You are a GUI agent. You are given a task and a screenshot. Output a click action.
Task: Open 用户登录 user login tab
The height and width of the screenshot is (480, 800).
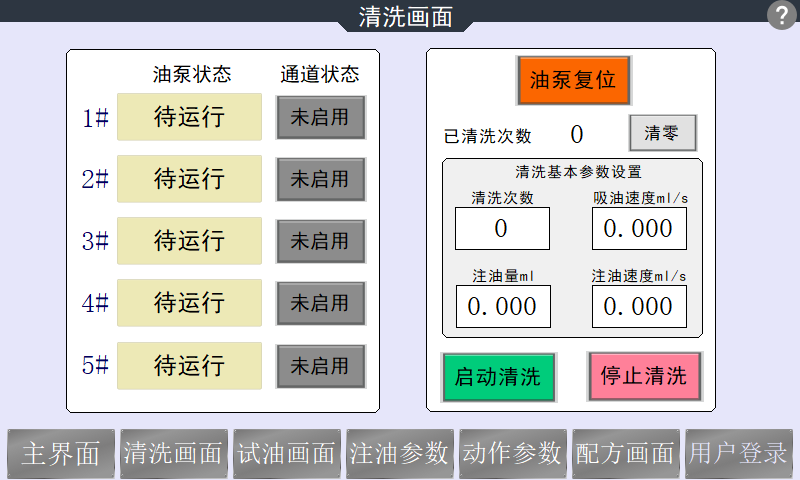[739, 454]
